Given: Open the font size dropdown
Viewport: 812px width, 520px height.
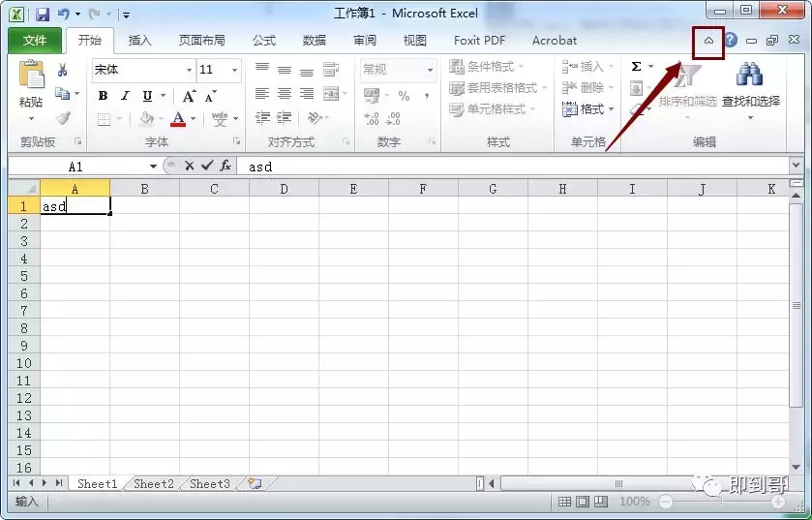Looking at the screenshot, I should (234, 70).
